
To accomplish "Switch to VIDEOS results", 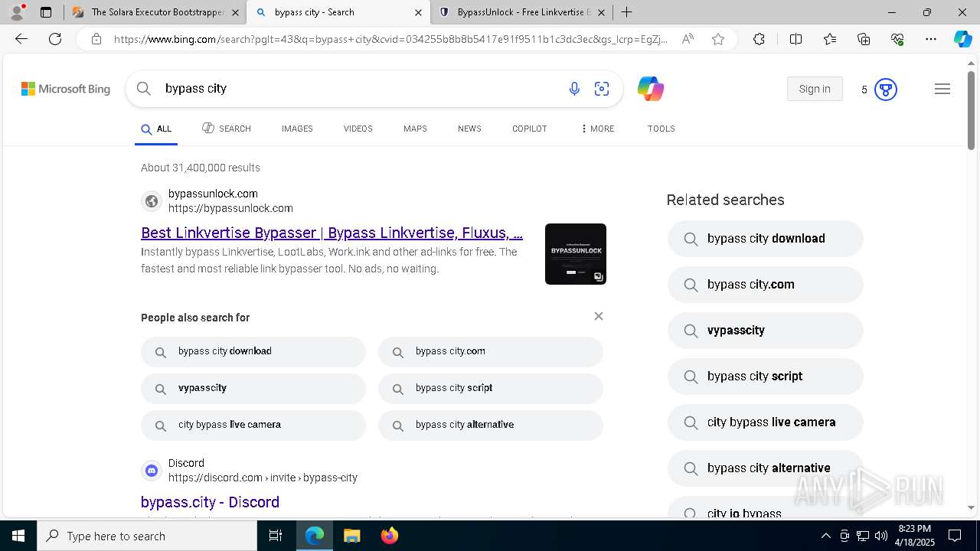I will 358,129.
